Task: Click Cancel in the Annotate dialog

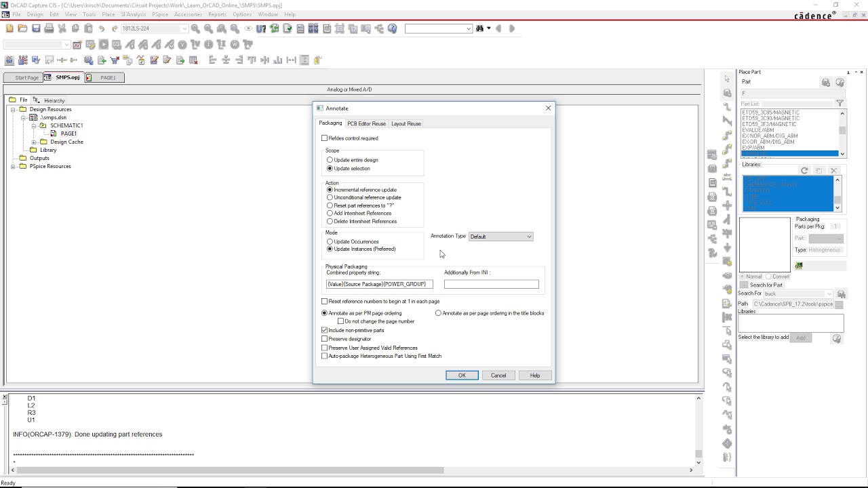Action: click(498, 375)
